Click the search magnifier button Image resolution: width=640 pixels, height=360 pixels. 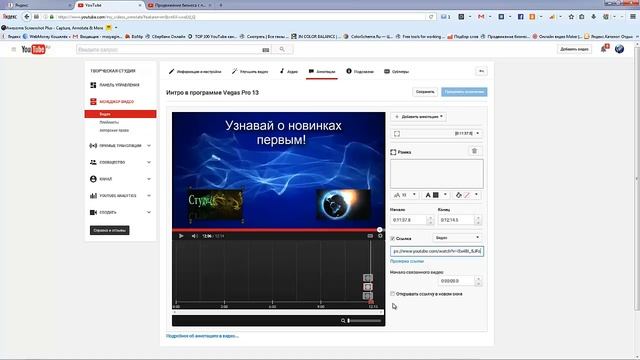[x=282, y=49]
